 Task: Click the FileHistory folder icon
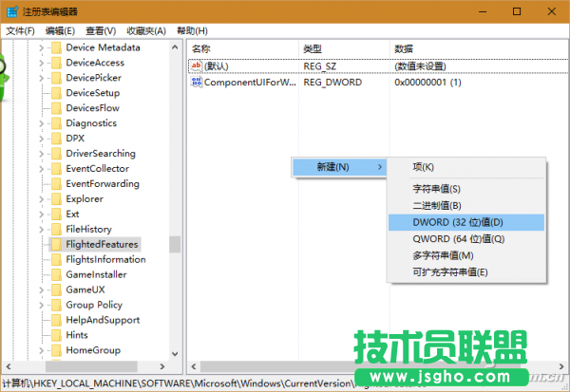tap(56, 230)
